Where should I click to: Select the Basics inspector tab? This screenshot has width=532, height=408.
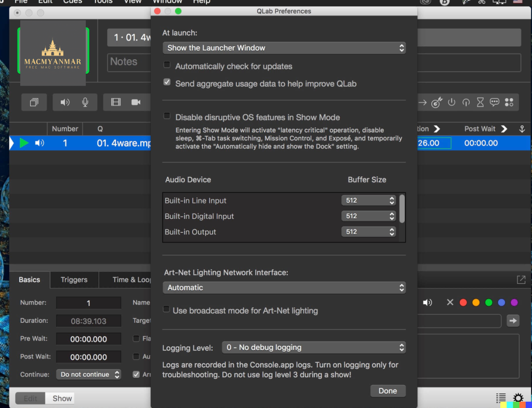point(30,280)
